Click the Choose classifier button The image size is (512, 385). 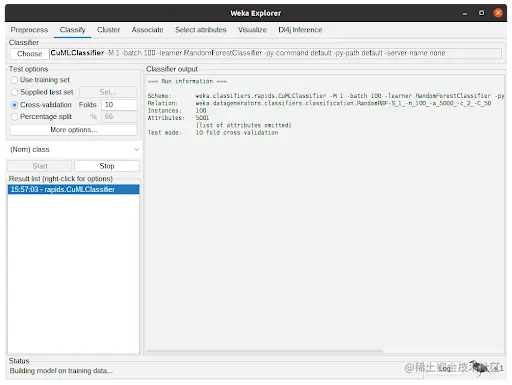[x=29, y=54]
